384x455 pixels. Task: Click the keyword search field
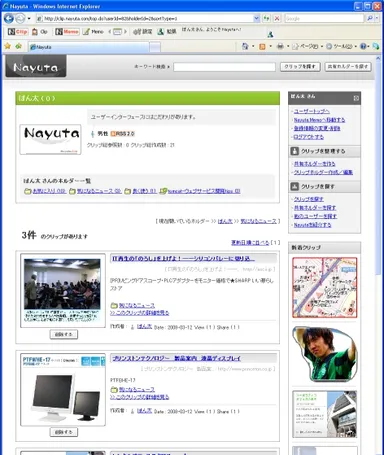tap(224, 67)
